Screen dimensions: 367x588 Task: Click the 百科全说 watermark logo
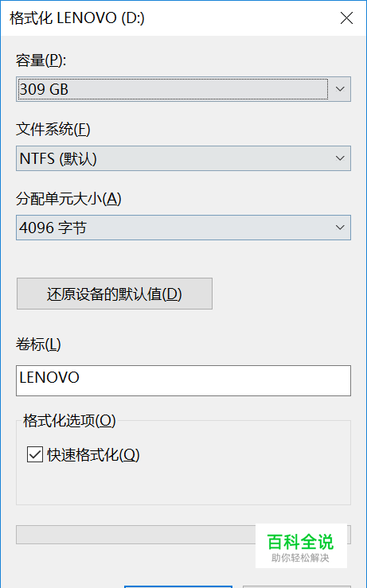pyautogui.click(x=300, y=542)
